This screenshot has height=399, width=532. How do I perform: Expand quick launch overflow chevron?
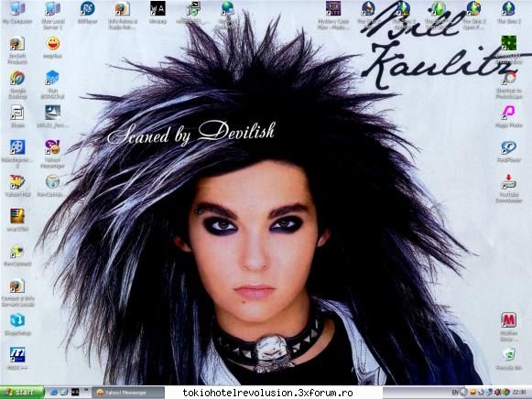[x=86, y=391]
